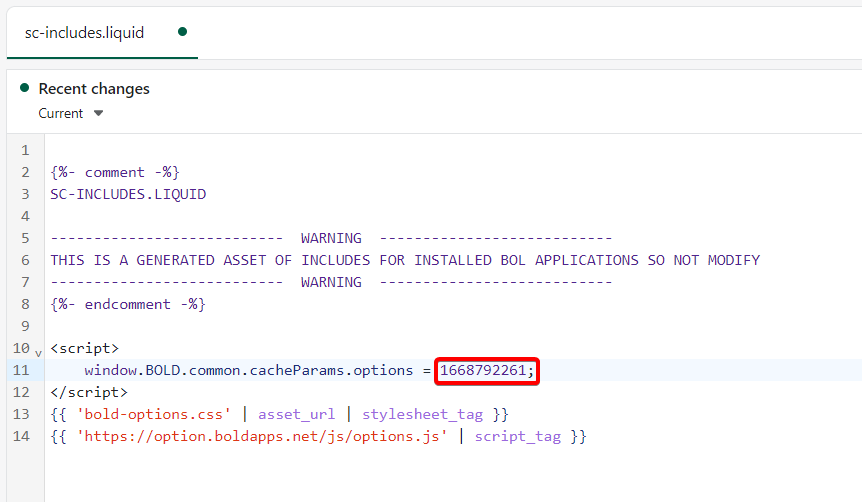862x502 pixels.
Task: Open the Current version dropdown
Action: (x=70, y=113)
